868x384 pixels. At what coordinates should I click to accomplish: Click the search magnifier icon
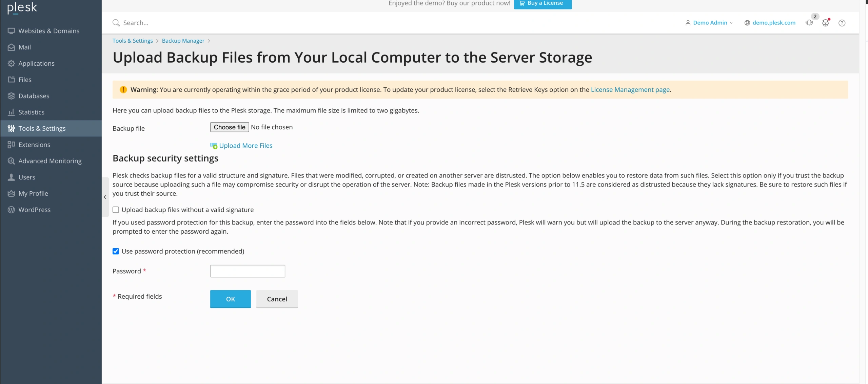(116, 23)
